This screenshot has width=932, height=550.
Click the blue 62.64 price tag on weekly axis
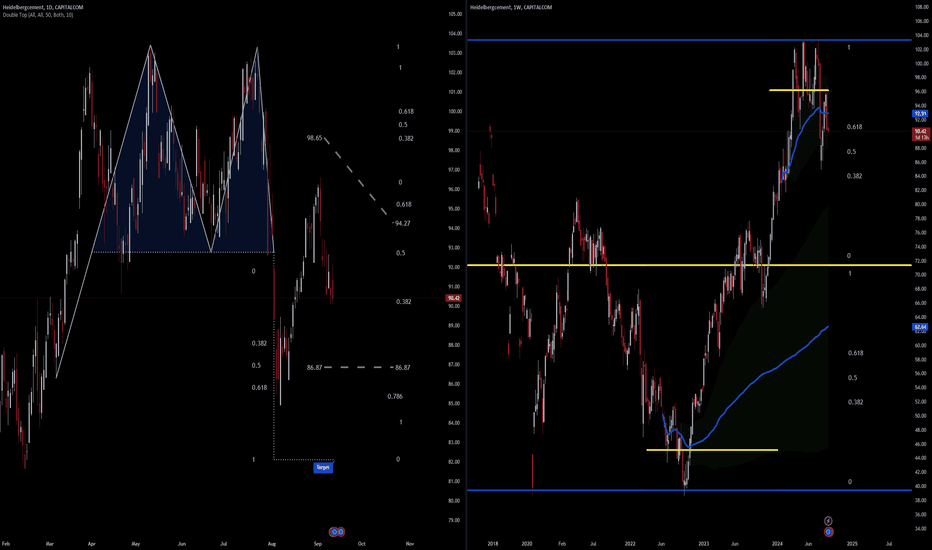[x=920, y=327]
